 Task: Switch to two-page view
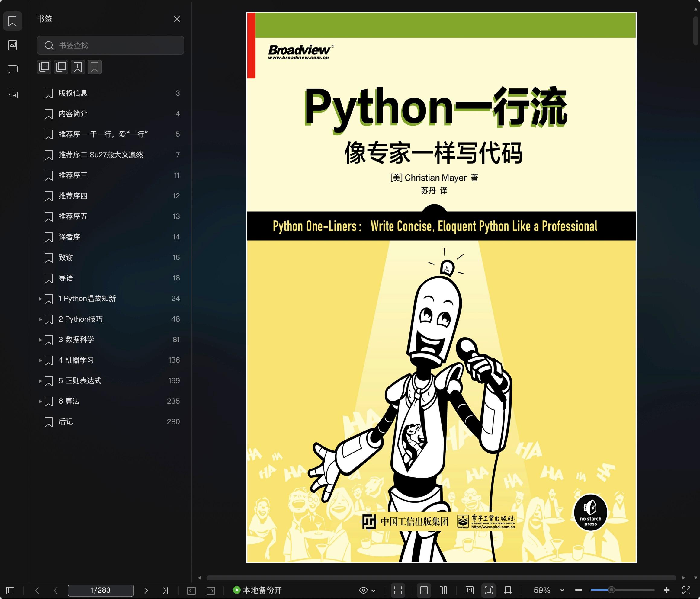pyautogui.click(x=444, y=590)
